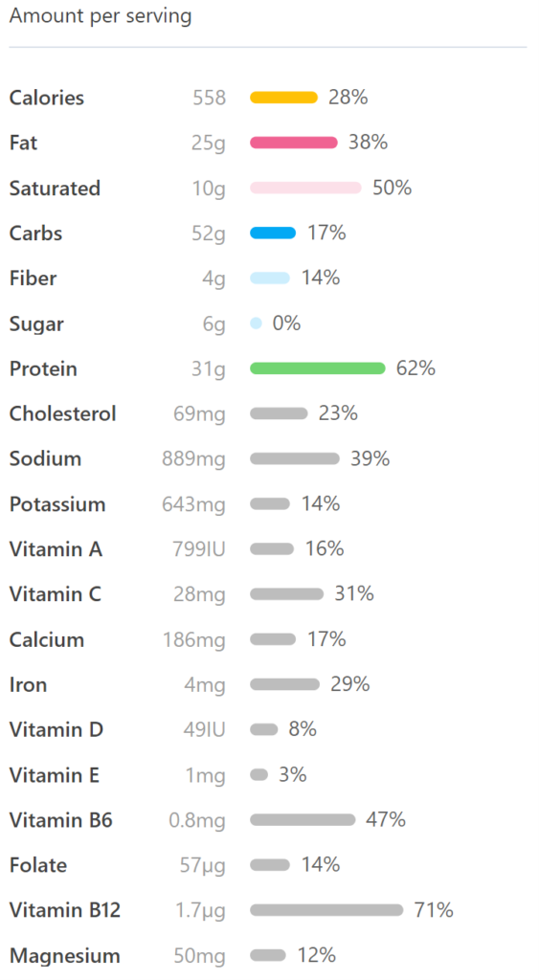Click the Amount per serving heading
This screenshot has height=980, width=539.
[101, 16]
